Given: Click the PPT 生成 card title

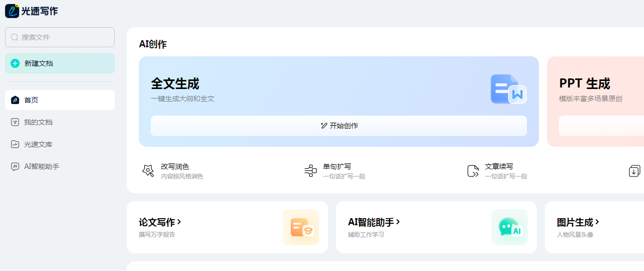Looking at the screenshot, I should pos(585,83).
